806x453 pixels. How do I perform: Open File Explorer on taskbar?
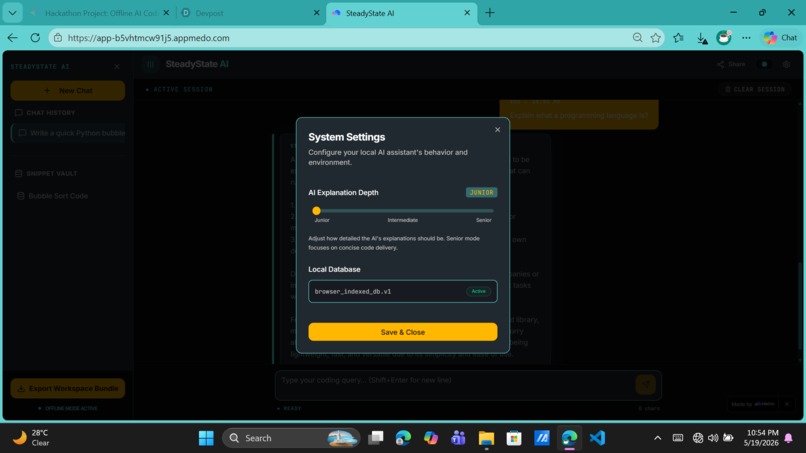click(486, 438)
